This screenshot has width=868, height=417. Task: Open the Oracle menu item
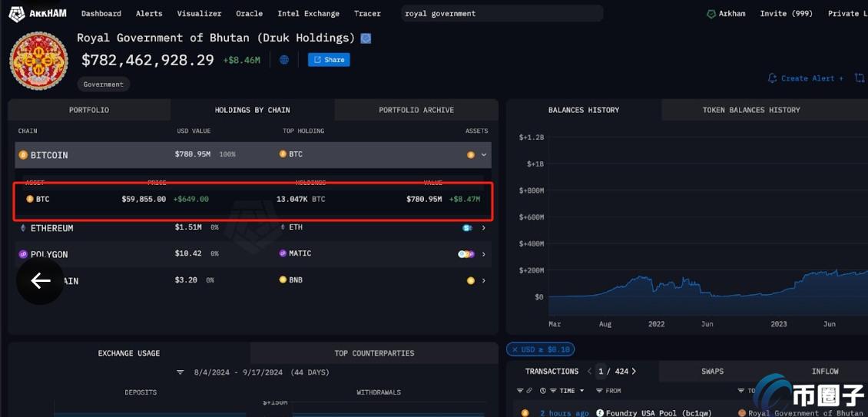click(x=249, y=13)
